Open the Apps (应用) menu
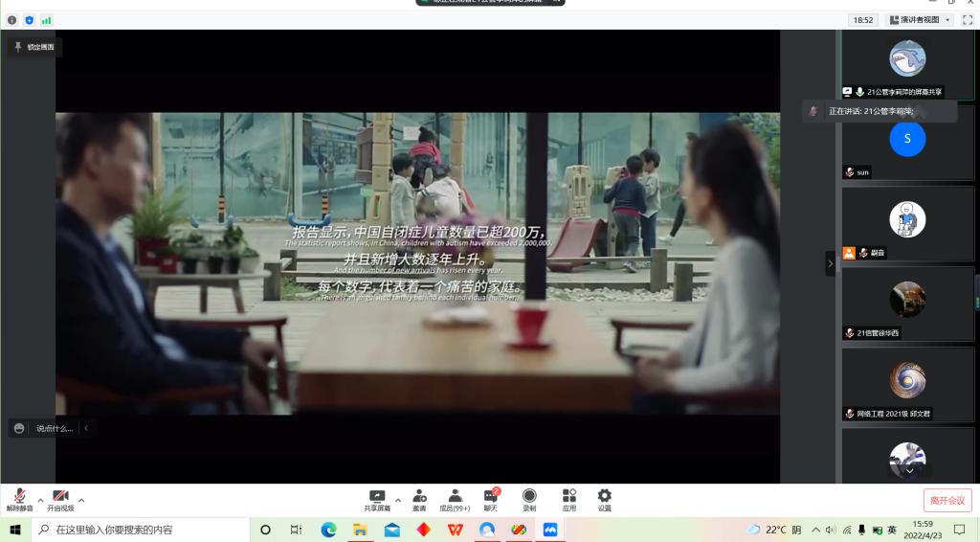 pyautogui.click(x=568, y=500)
